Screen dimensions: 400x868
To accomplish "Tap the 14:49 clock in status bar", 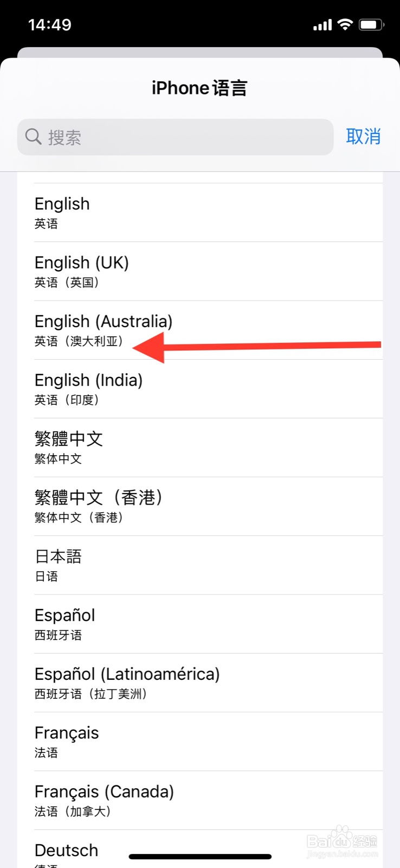I will tap(50, 24).
